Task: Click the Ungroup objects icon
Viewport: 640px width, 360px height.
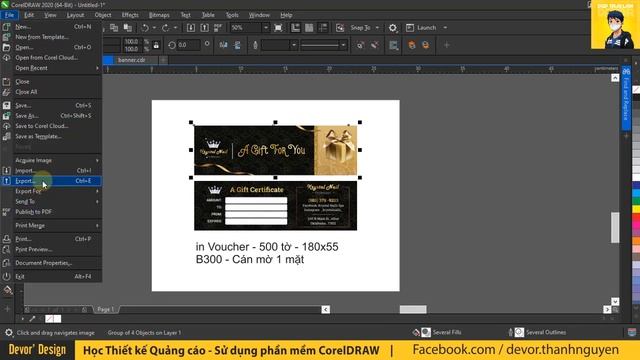Action: pos(360,45)
